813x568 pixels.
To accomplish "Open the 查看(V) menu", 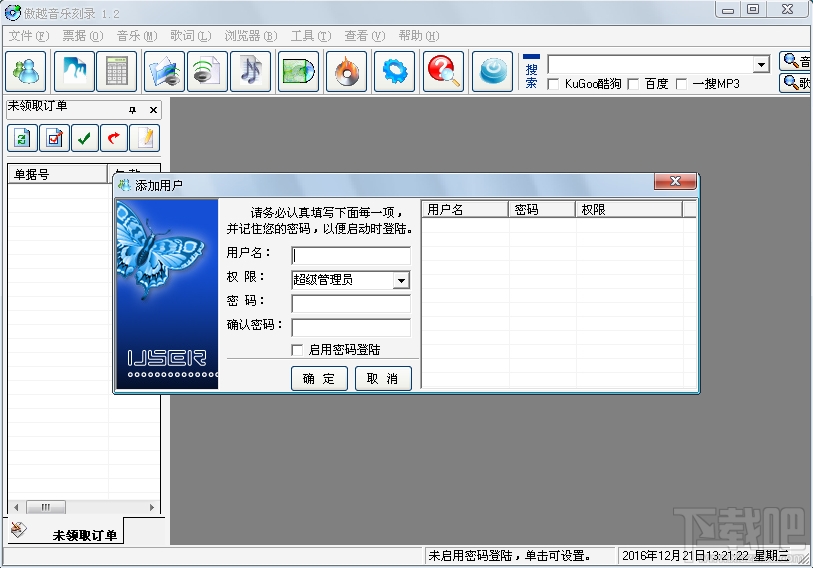I will pos(365,36).
